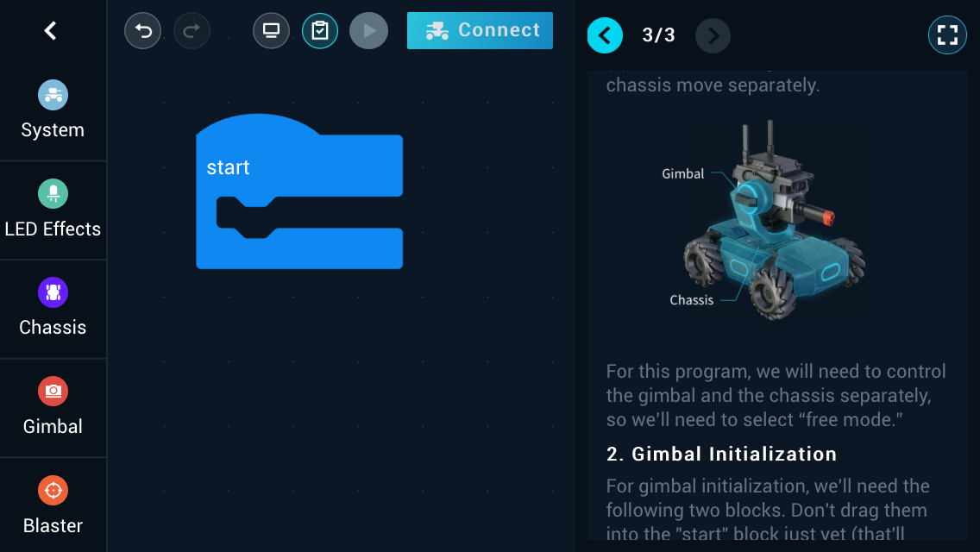Viewport: 980px width, 552px height.
Task: Click the back arrow in the sidebar
Action: (51, 31)
